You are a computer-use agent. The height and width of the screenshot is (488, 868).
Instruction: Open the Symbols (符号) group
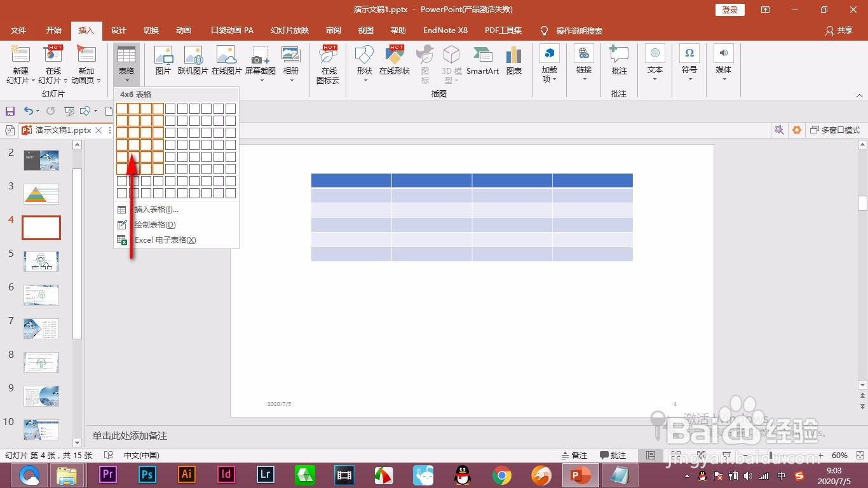click(689, 63)
